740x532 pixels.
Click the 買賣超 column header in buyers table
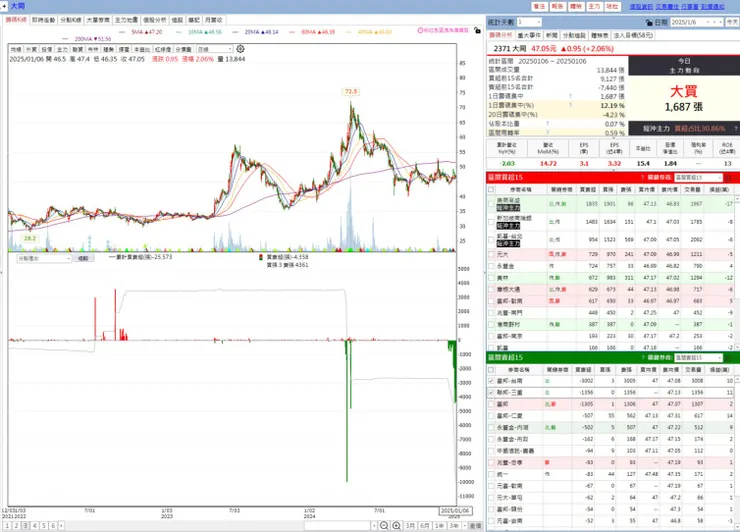(x=588, y=189)
